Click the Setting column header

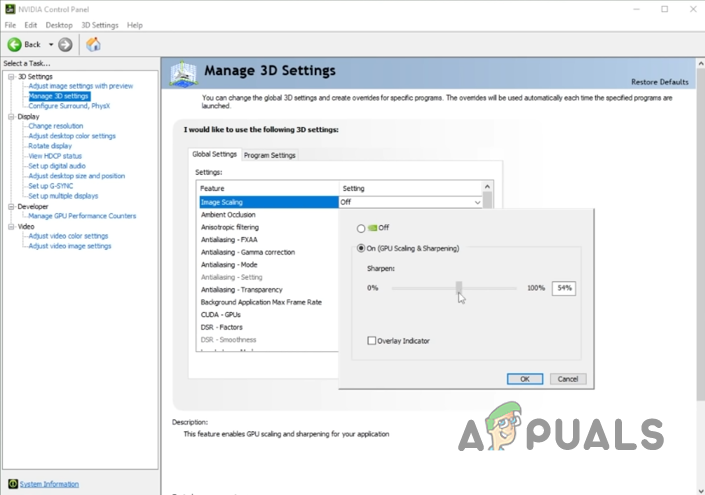point(410,188)
